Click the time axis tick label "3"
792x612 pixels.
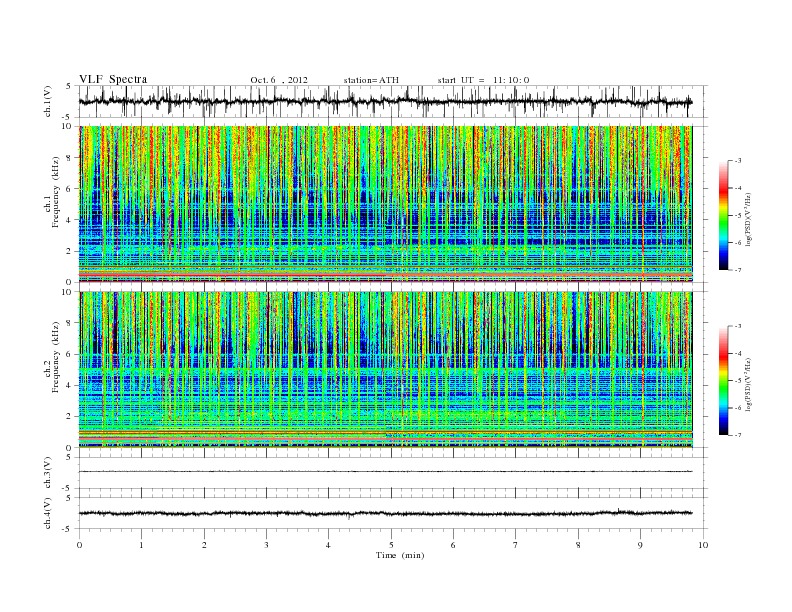pos(266,545)
